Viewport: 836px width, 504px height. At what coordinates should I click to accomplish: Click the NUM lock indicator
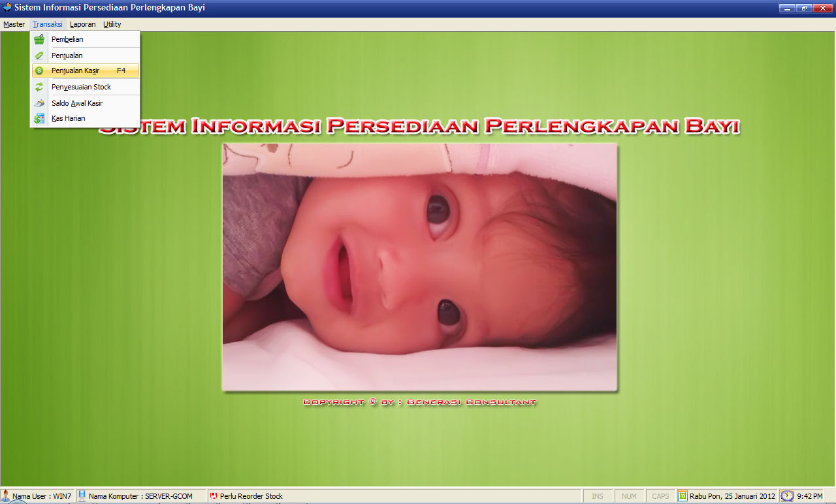629,496
